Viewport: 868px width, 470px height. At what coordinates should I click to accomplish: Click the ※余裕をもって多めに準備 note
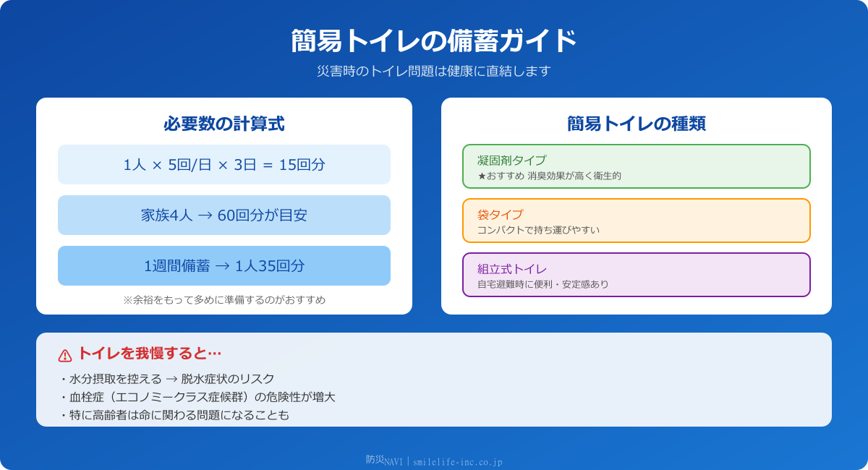(224, 299)
